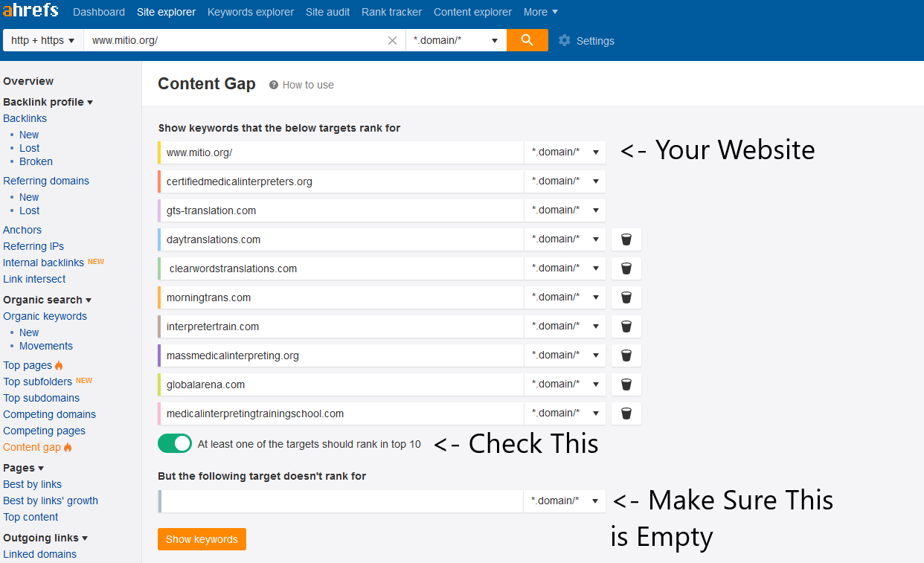Open the Anchors report
924x563 pixels.
coord(22,230)
